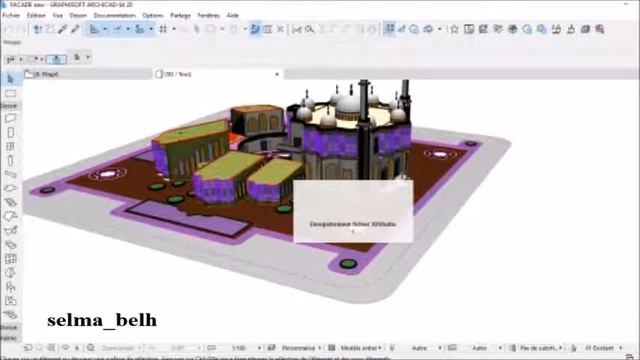The height and width of the screenshot is (360, 640).
Task: Click the star-shaped Favorites icon
Action: pyautogui.click(x=454, y=29)
